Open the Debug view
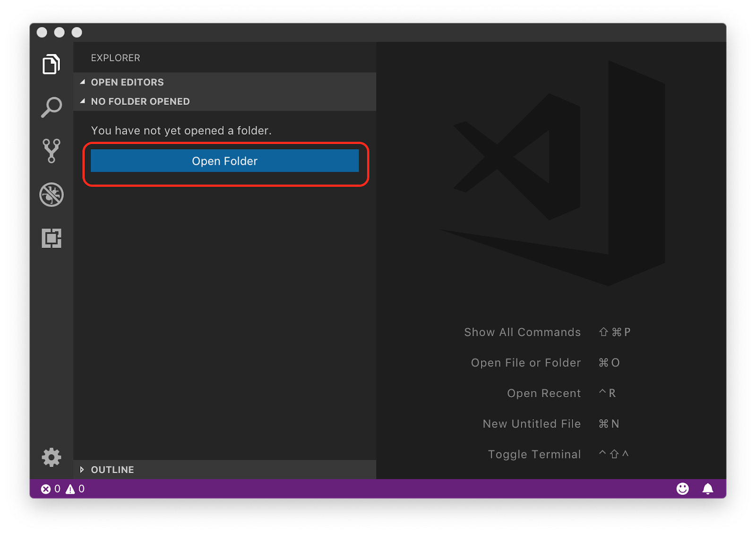This screenshot has height=535, width=756. click(x=51, y=195)
